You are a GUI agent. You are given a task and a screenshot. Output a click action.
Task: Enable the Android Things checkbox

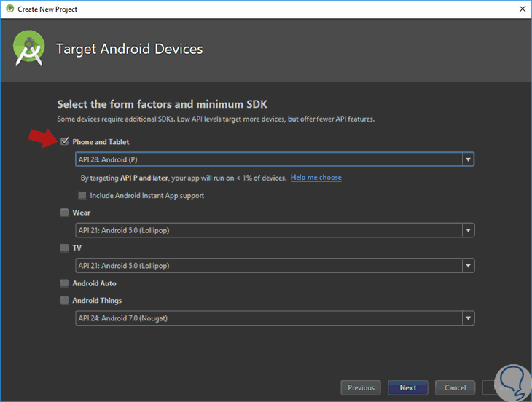click(x=65, y=301)
